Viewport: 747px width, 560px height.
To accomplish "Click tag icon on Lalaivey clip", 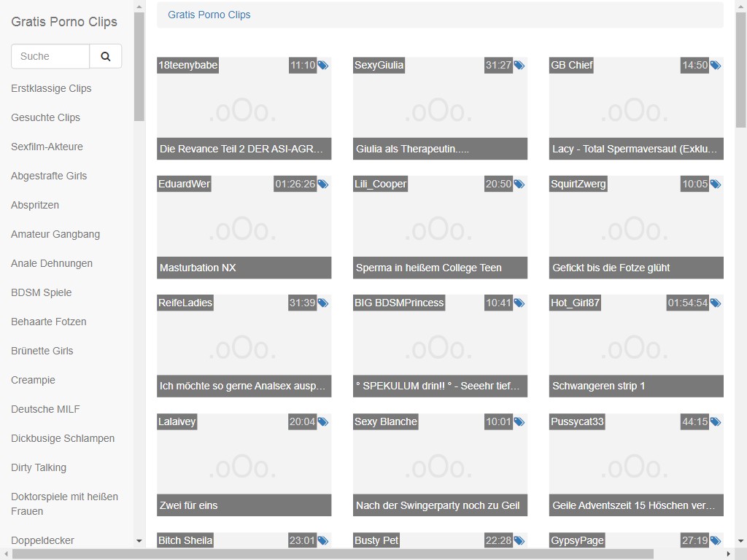I will tap(323, 422).
